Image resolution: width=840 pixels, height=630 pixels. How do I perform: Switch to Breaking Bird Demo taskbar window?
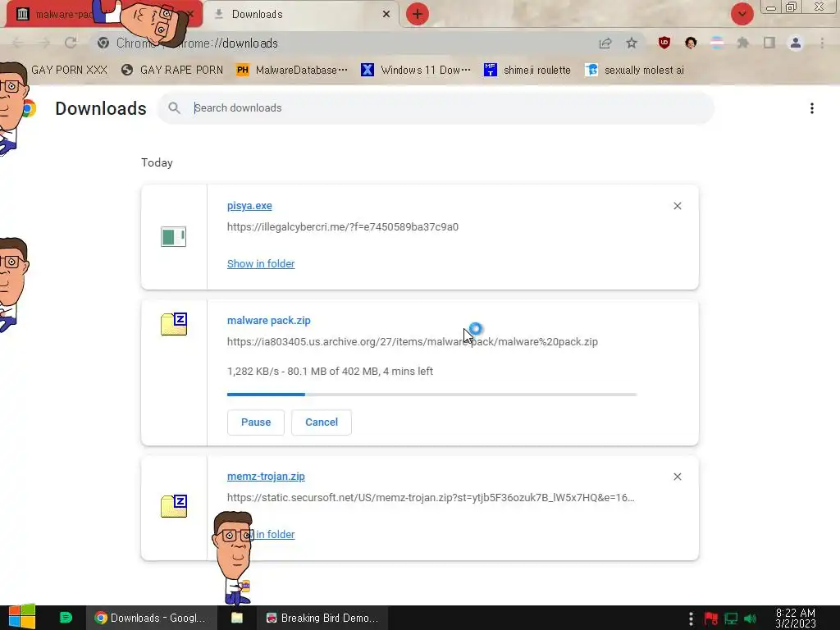322,618
